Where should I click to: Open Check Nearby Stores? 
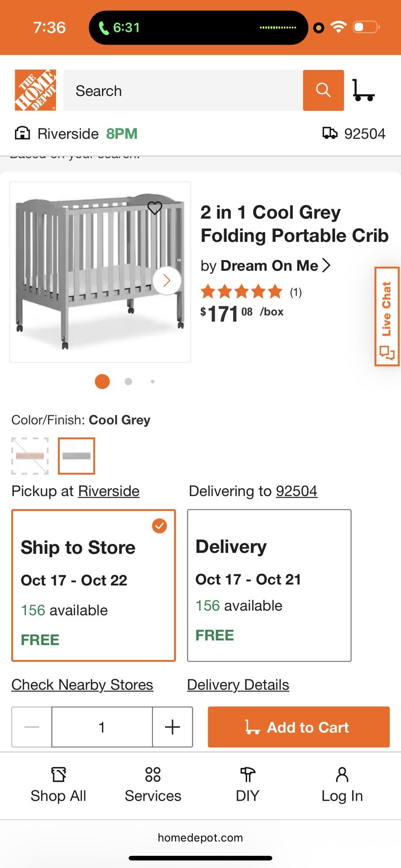click(82, 684)
